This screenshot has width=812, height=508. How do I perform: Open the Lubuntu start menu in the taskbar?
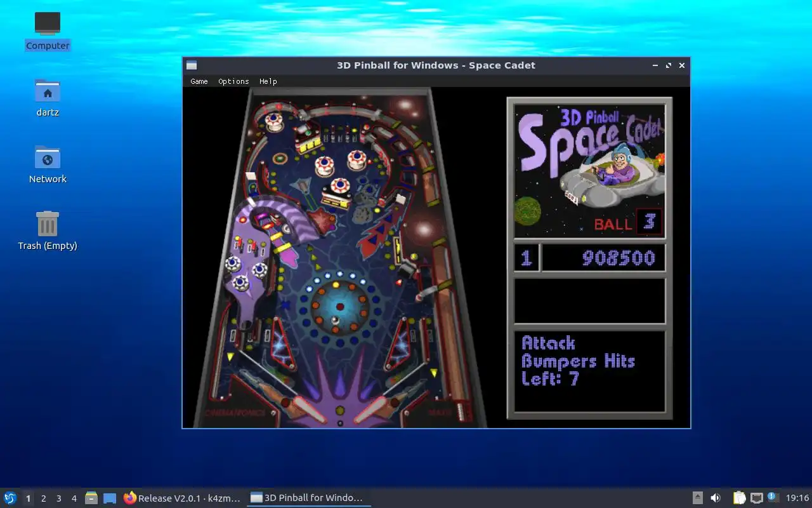coord(10,498)
